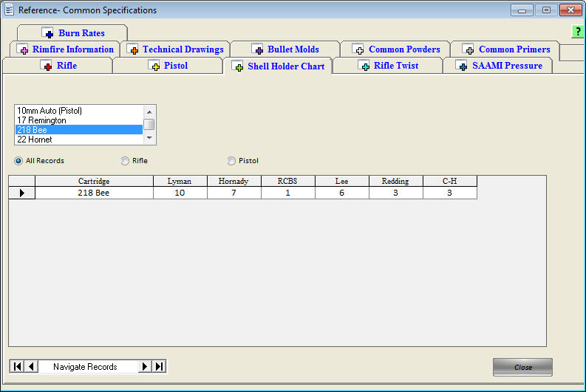Click the pink plus icon on Rimfire Information

(x=22, y=49)
